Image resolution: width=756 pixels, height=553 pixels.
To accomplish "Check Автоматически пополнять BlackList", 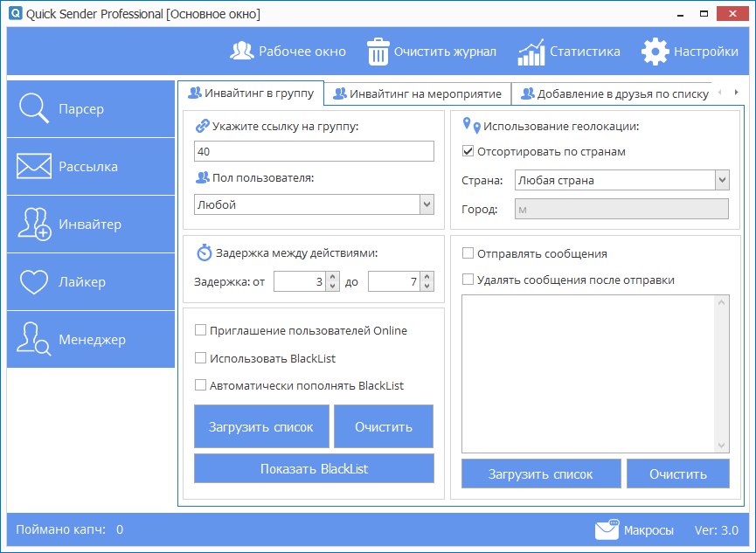I will tap(200, 385).
